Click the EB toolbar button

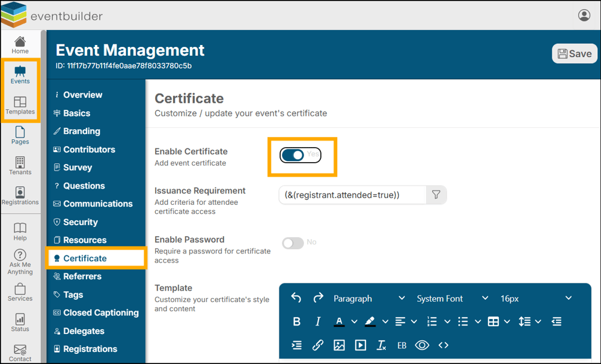(401, 345)
